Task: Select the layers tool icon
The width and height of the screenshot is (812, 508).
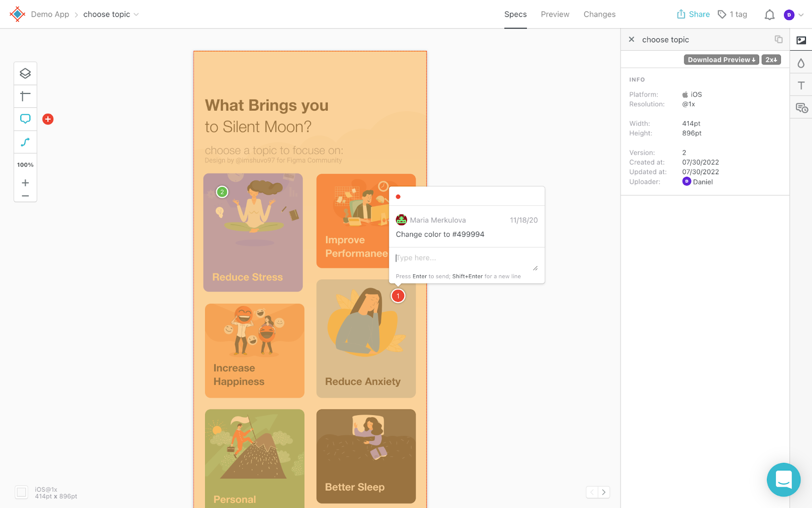Action: [25, 74]
